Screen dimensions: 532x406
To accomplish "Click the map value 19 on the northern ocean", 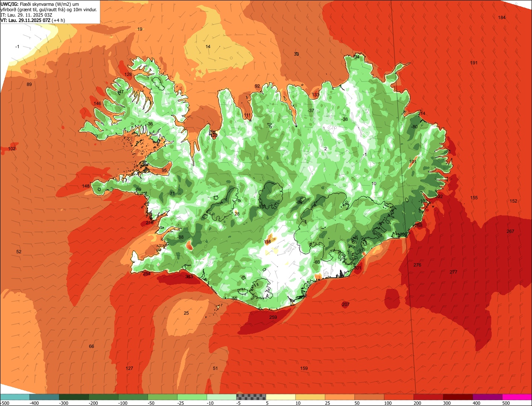I will click(x=140, y=29).
